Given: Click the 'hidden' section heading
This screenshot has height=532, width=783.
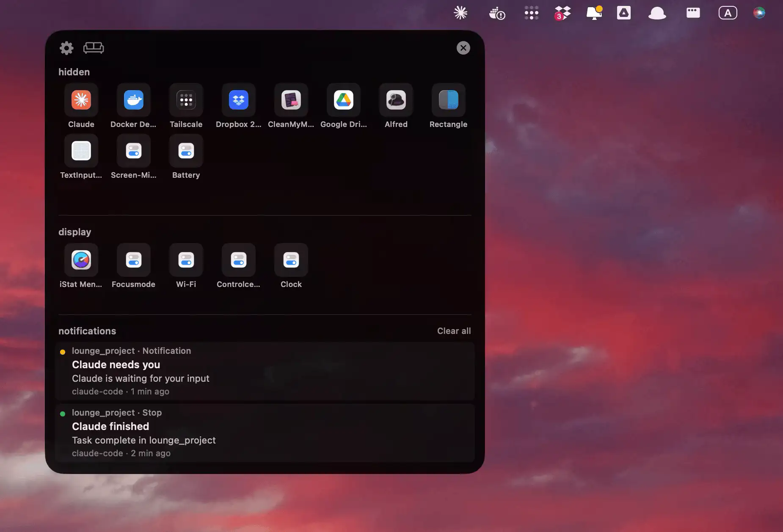Looking at the screenshot, I should (x=74, y=72).
